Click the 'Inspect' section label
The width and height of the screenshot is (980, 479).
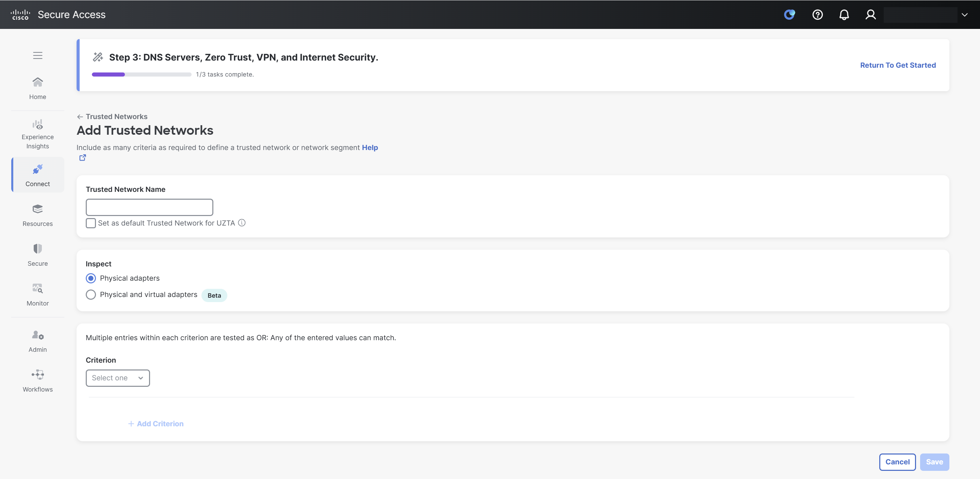(x=99, y=264)
